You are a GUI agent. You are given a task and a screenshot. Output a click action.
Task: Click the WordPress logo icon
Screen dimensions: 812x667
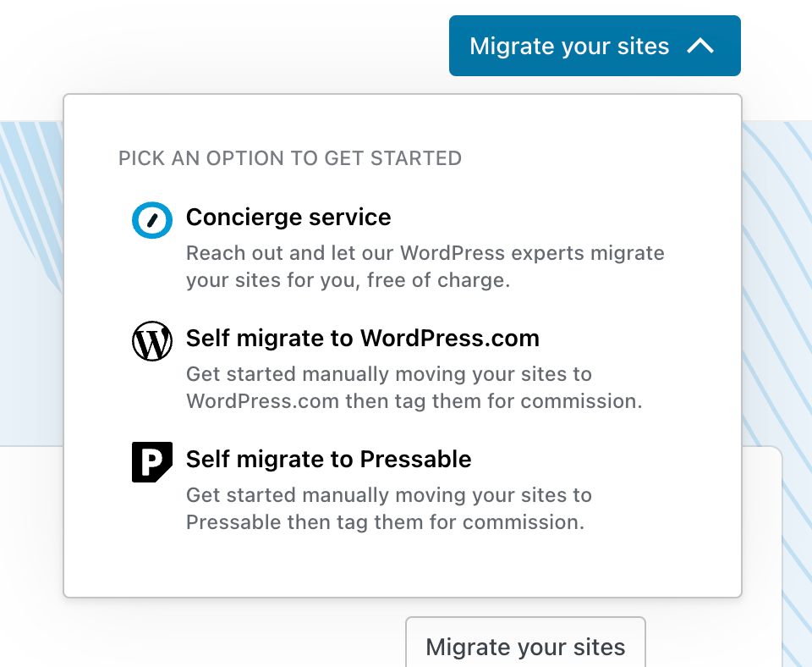point(152,342)
